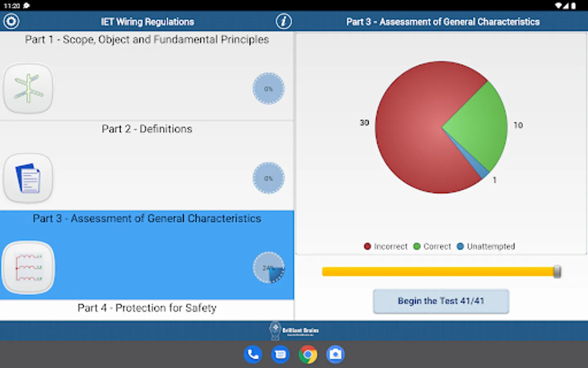
Task: Click the pie label 30
Action: pos(364,123)
